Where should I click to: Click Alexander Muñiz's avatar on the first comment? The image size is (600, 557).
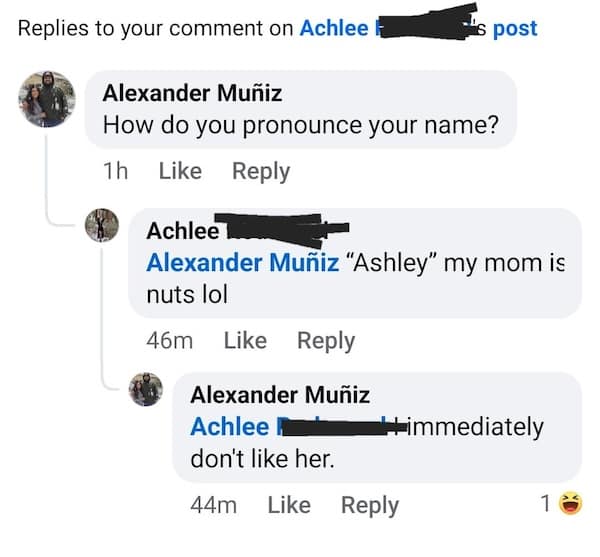(x=46, y=100)
